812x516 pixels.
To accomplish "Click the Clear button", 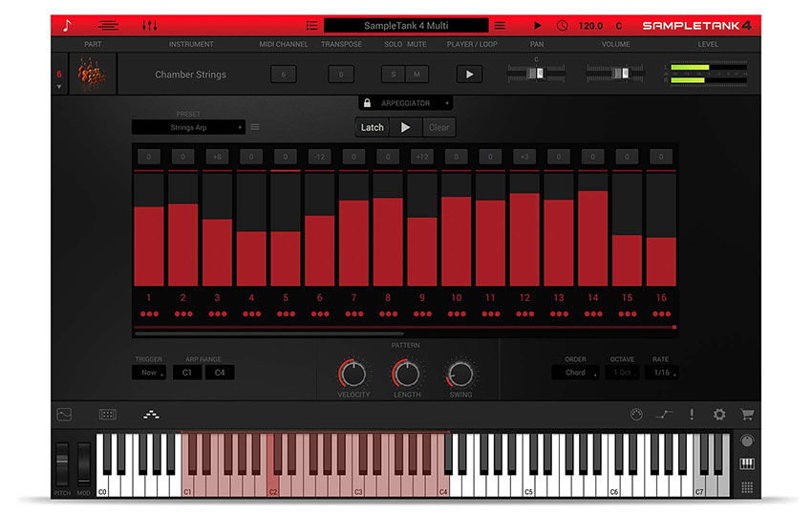I will pos(439,127).
